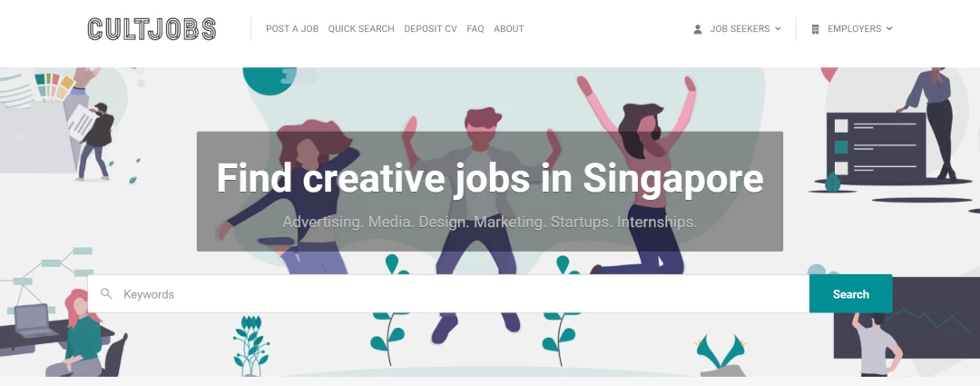Go to POST A JOB
Screen dimensions: 980x386
[x=292, y=29]
